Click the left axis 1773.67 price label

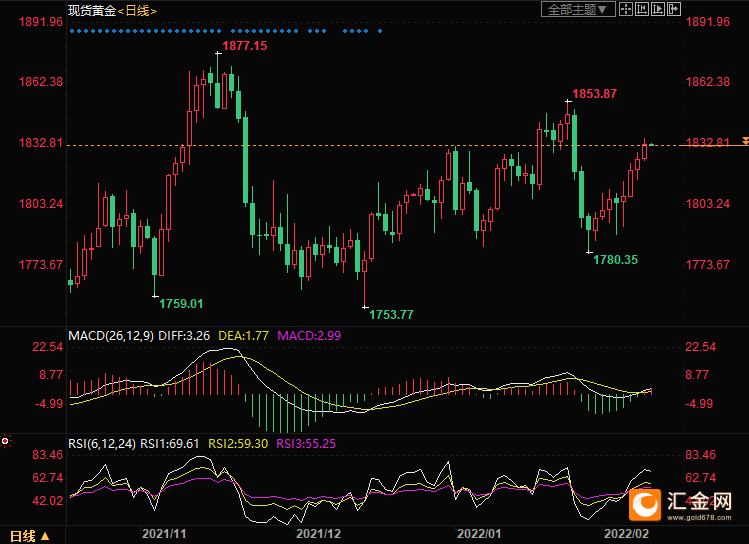[x=41, y=265]
